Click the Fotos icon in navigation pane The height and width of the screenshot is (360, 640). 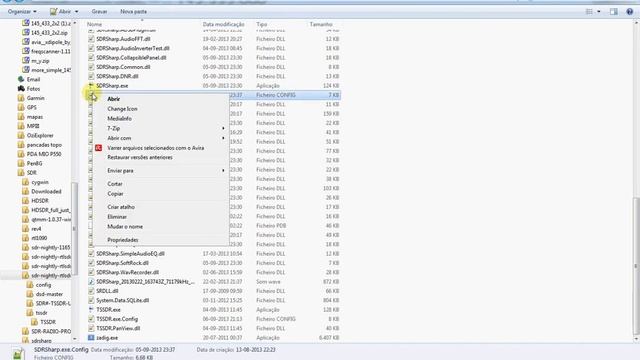[x=21, y=89]
